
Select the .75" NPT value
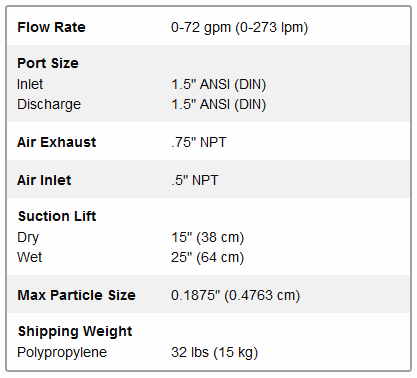coord(199,142)
